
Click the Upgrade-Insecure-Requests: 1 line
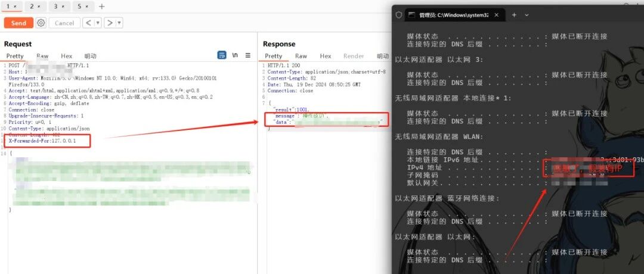click(x=46, y=116)
